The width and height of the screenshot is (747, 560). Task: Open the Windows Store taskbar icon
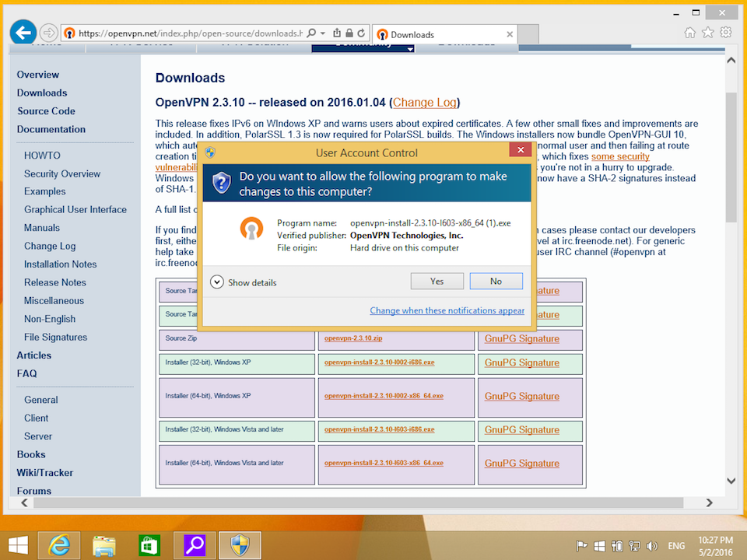point(149,545)
